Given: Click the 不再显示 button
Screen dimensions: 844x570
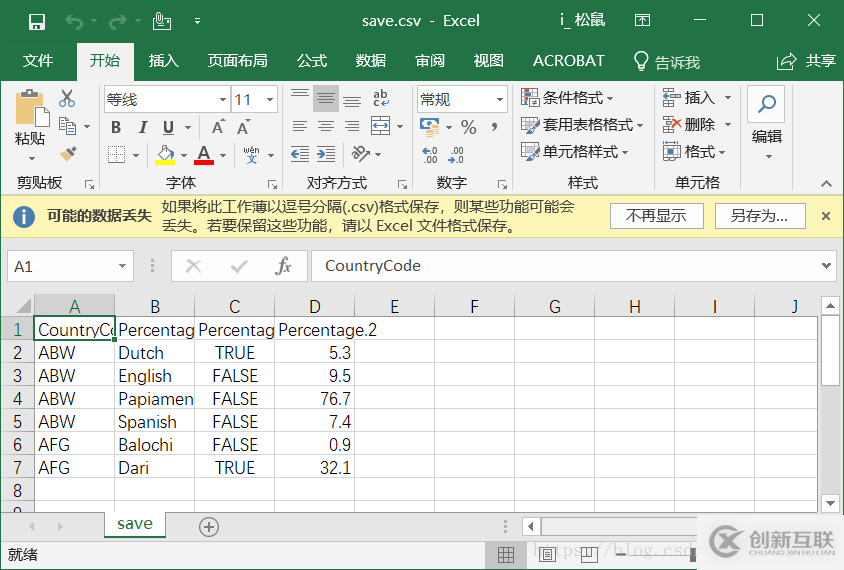Looking at the screenshot, I should coord(656,216).
